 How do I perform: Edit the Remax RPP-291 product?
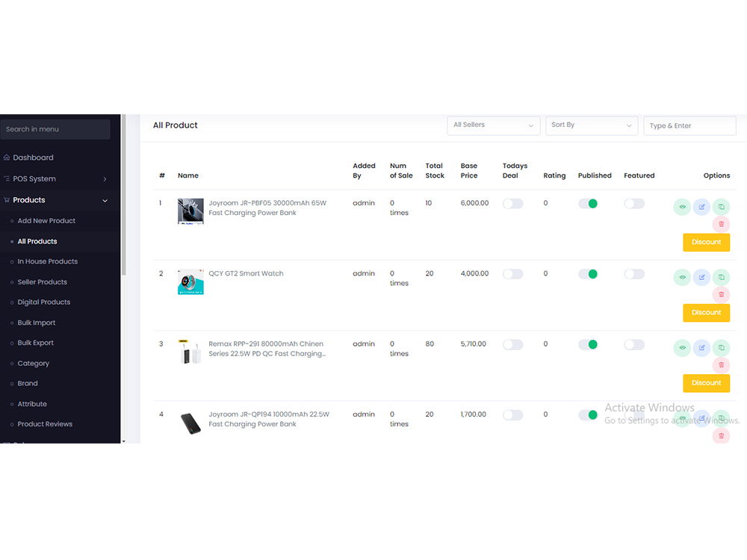[x=701, y=348]
